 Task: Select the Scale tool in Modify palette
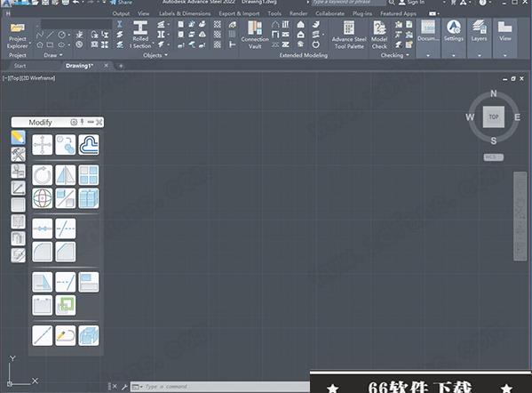[x=66, y=198]
